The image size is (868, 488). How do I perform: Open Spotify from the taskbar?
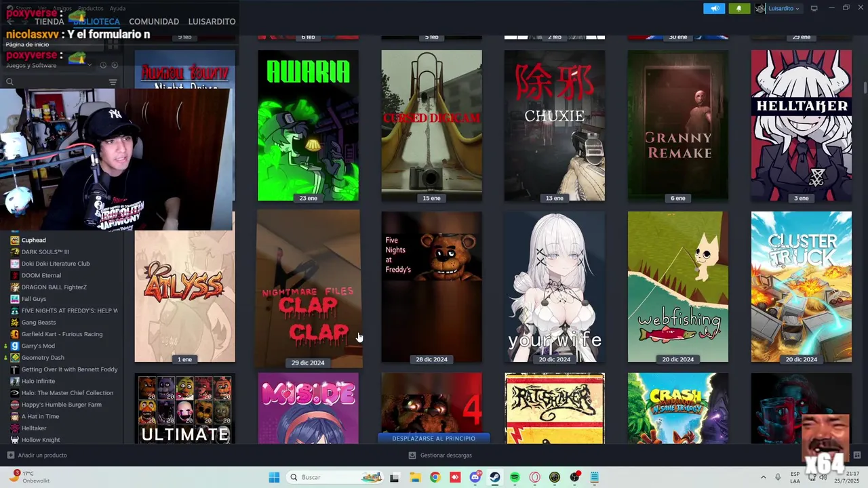pyautogui.click(x=515, y=477)
